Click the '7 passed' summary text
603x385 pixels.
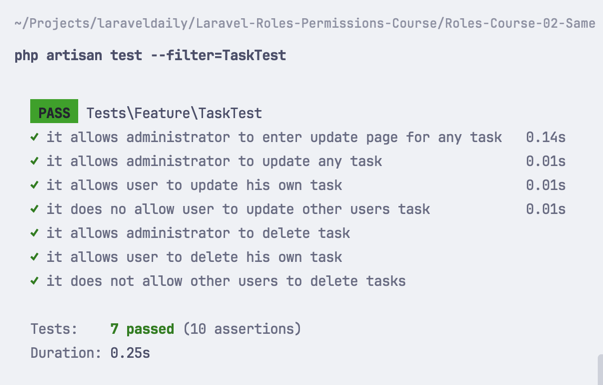click(142, 329)
